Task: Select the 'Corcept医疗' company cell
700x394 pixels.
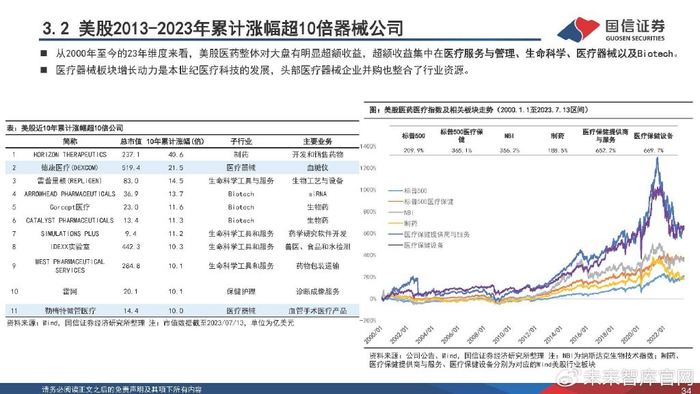Action: pos(70,207)
